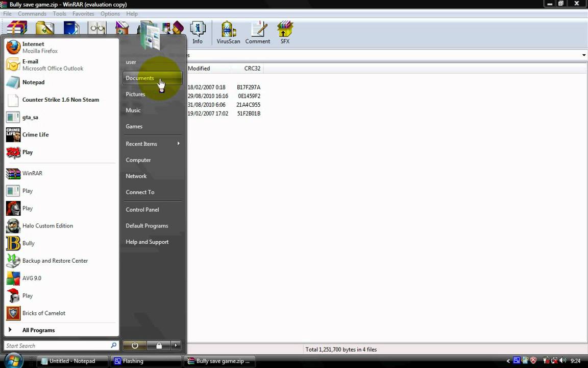Switch to Untitled - Notepad taskbar button

pyautogui.click(x=73, y=361)
